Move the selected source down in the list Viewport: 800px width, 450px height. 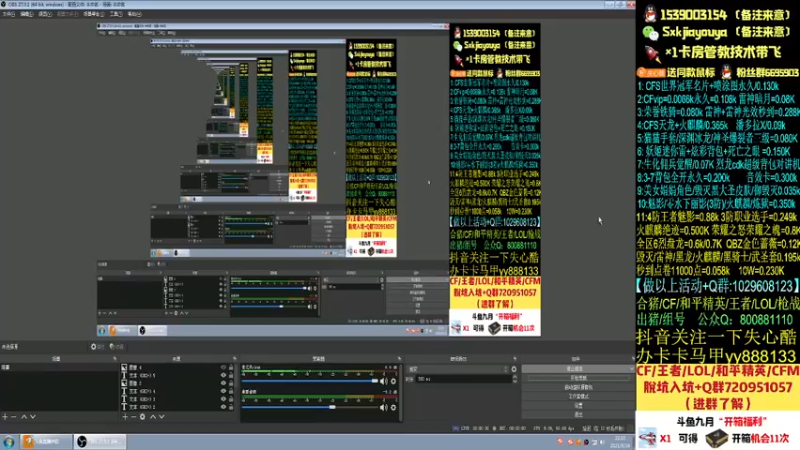tap(162, 417)
